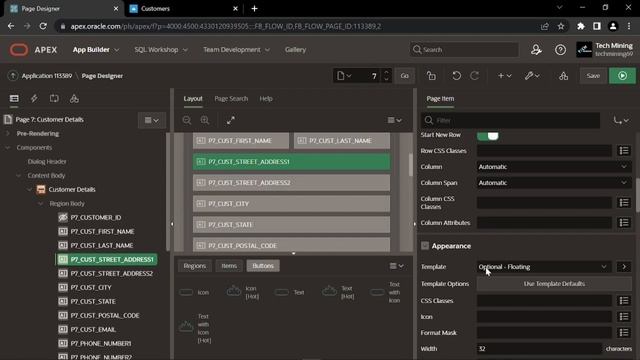The width and height of the screenshot is (640, 360).
Task: Click the browser Extensions puzzle icon
Action: [x=580, y=26]
